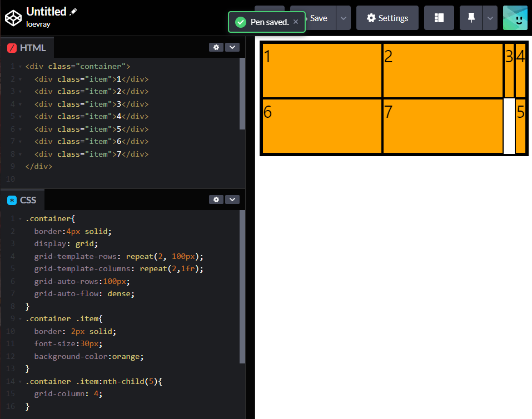This screenshot has height=419, width=532.
Task: Click the loevray username link
Action: pyautogui.click(x=38, y=24)
